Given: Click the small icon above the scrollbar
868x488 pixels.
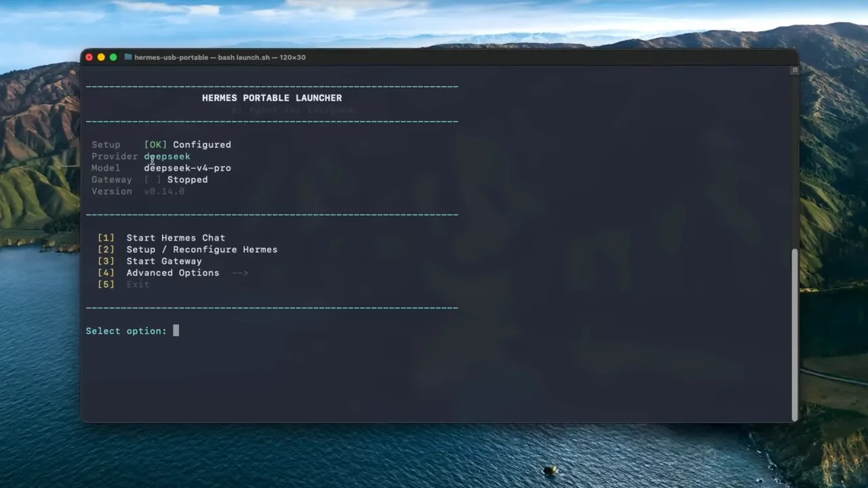Looking at the screenshot, I should click(795, 70).
